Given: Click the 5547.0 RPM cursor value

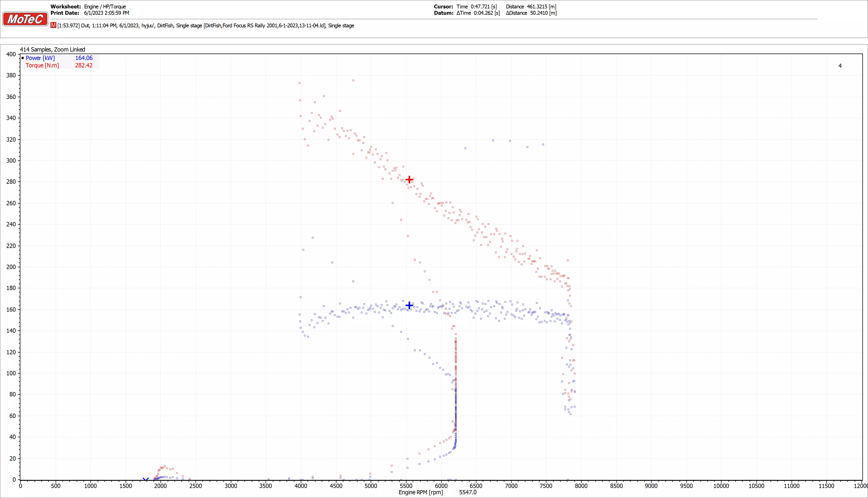Looking at the screenshot, I should click(467, 492).
